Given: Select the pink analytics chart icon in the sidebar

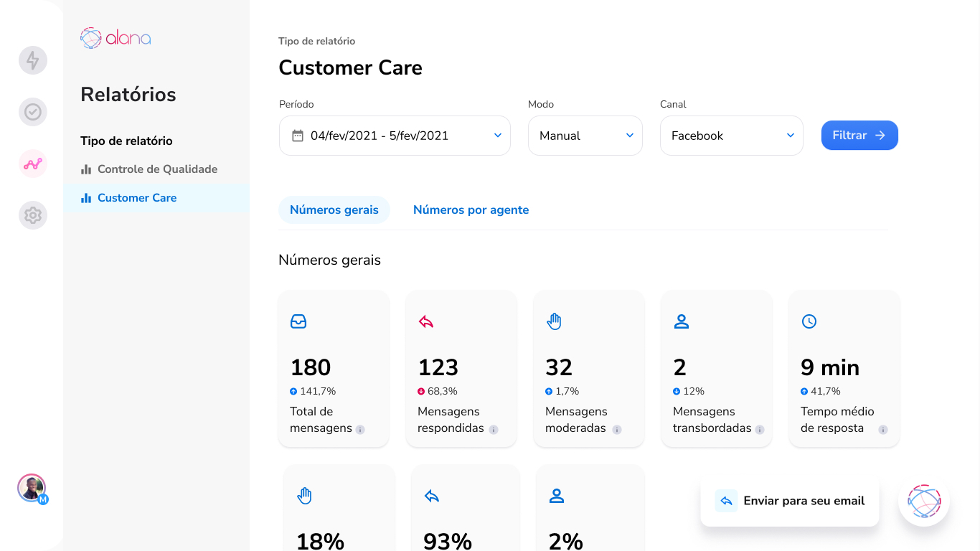Looking at the screenshot, I should tap(32, 164).
